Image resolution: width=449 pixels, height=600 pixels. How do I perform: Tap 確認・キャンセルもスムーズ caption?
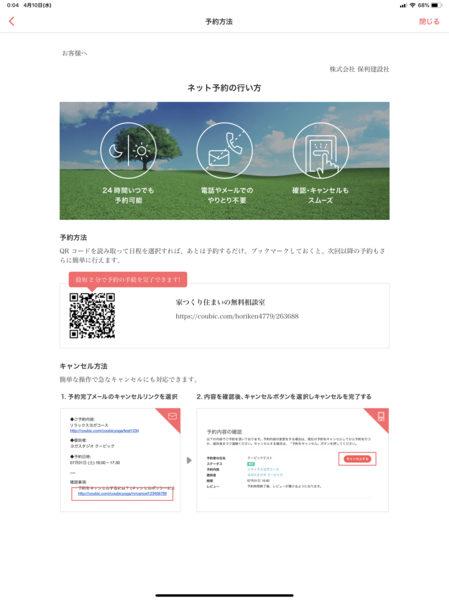(321, 195)
